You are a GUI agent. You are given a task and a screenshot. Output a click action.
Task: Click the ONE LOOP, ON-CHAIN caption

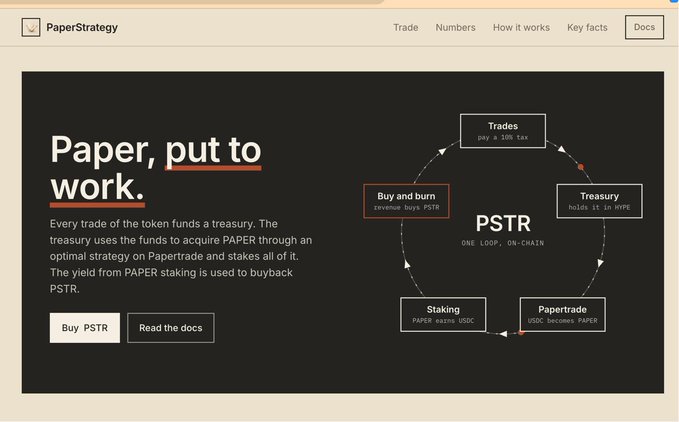coord(503,243)
